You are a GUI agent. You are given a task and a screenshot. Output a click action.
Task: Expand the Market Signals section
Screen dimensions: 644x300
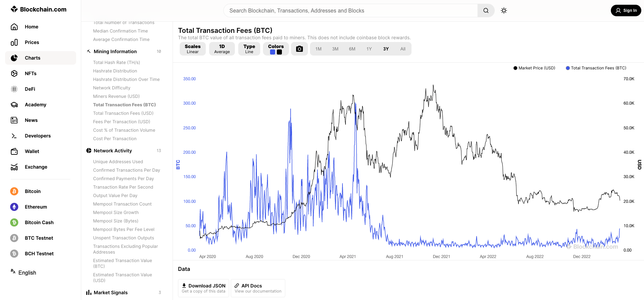(124, 293)
